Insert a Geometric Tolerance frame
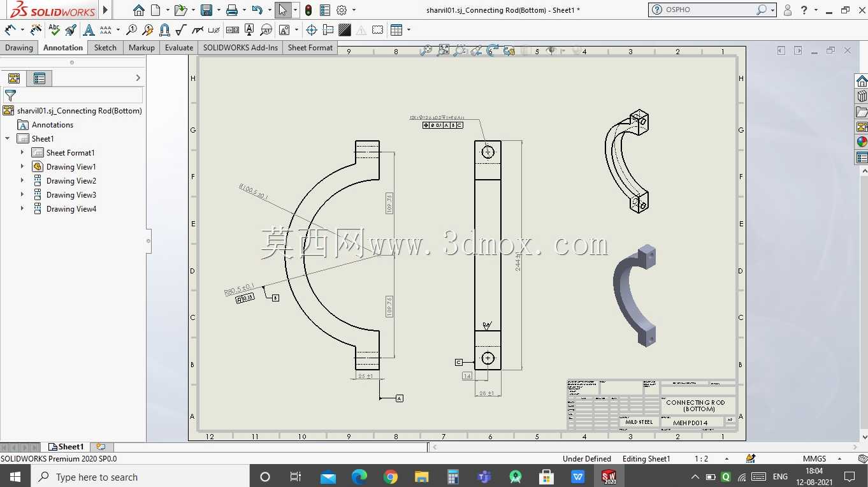Viewport: 868px width, 487px height. tap(233, 30)
